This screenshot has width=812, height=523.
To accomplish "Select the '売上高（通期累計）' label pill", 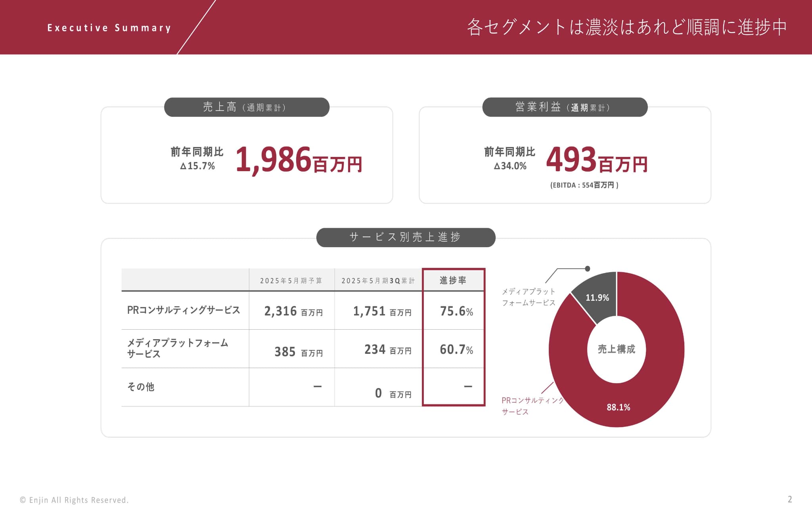I will point(247,107).
